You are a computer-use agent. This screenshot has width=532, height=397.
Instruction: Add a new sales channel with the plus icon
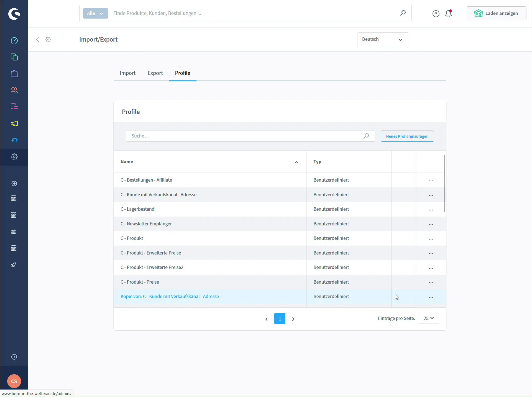pos(14,184)
